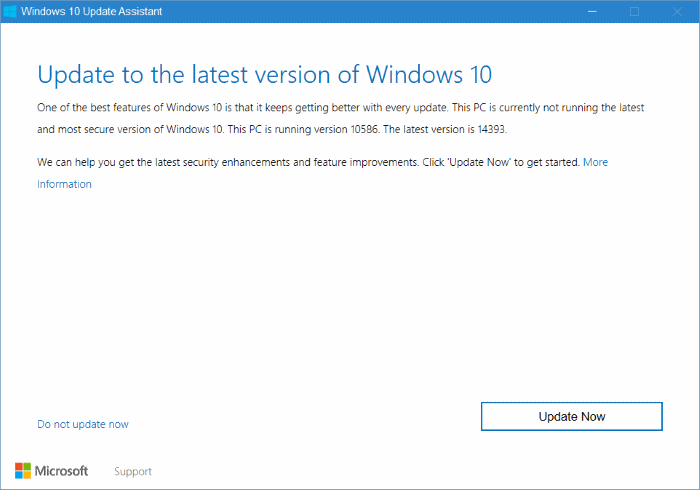This screenshot has height=490, width=700.
Task: Click the text 'We can help you get'
Action: click(90, 161)
